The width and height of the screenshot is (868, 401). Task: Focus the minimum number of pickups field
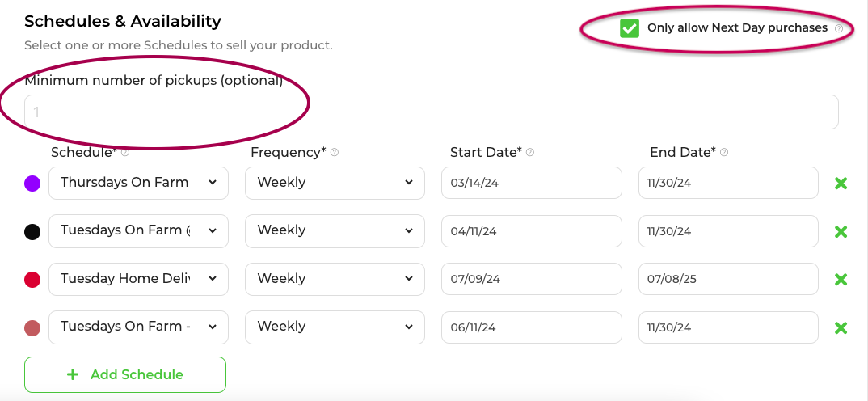click(x=432, y=112)
